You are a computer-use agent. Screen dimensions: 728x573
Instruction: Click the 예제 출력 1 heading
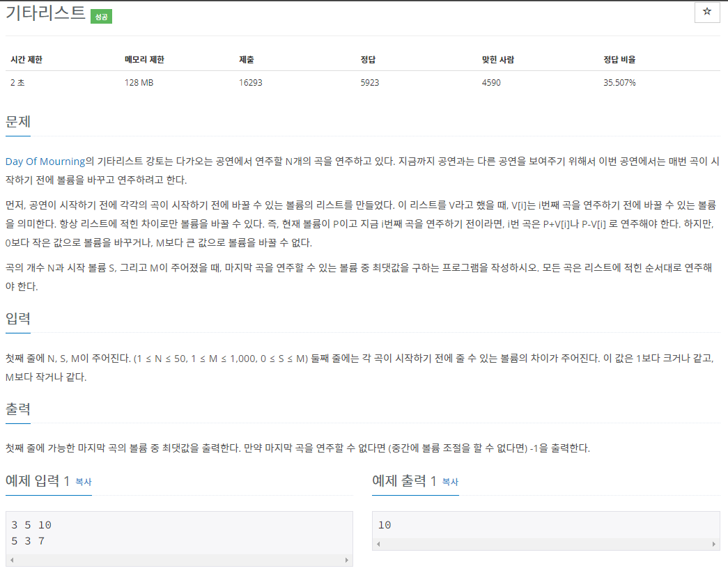(404, 480)
